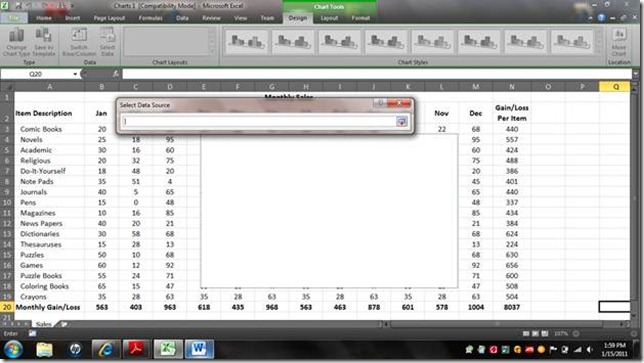This screenshot has width=644, height=363.
Task: Open the Review ribbon tab
Action: click(211, 18)
